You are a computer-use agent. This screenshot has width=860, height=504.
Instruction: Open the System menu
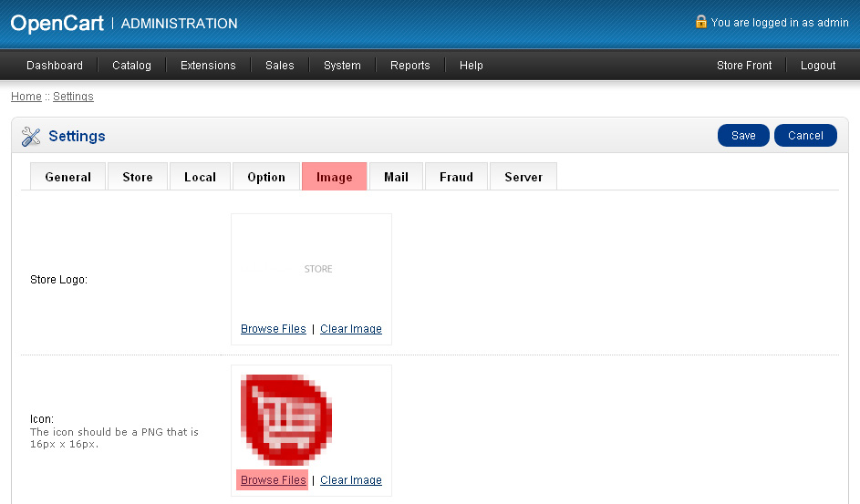[342, 66]
